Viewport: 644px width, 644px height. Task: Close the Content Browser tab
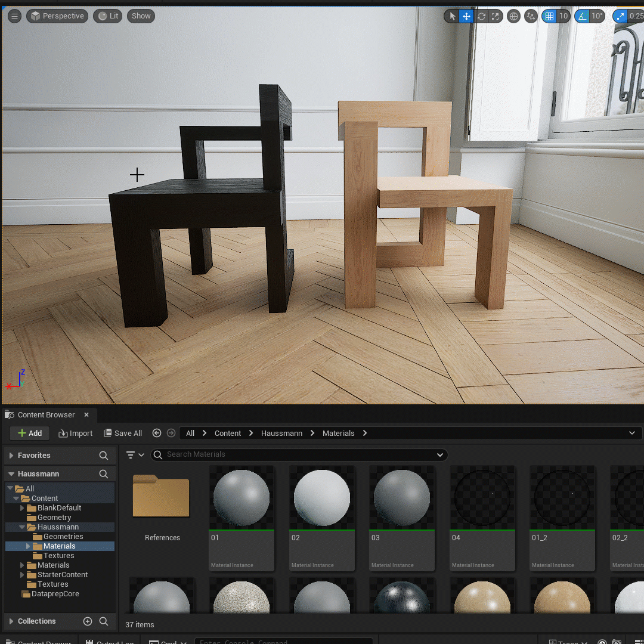(x=86, y=415)
